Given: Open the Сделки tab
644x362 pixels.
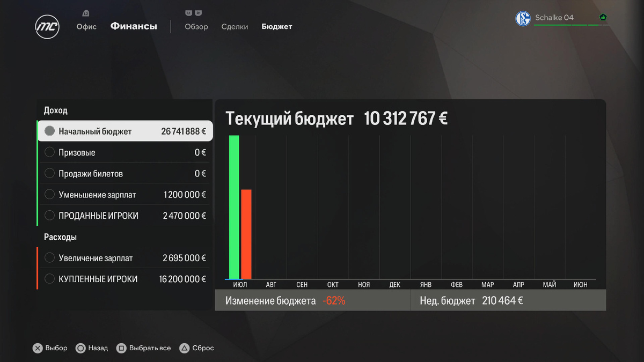Looking at the screenshot, I should (x=235, y=26).
